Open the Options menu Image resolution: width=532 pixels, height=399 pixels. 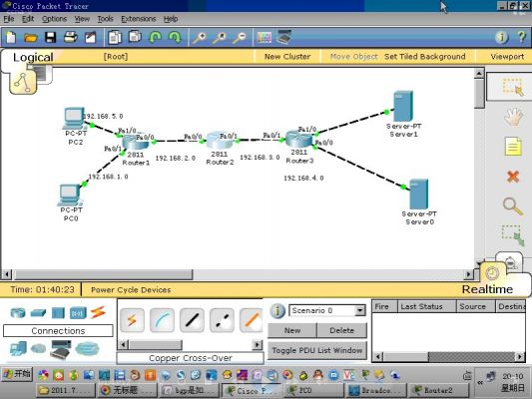[x=54, y=19]
